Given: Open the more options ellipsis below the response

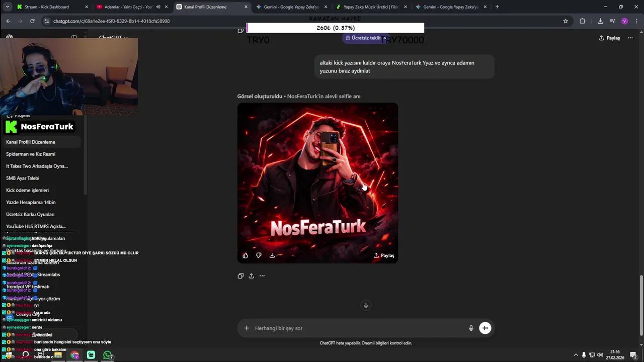Looking at the screenshot, I should point(262,276).
